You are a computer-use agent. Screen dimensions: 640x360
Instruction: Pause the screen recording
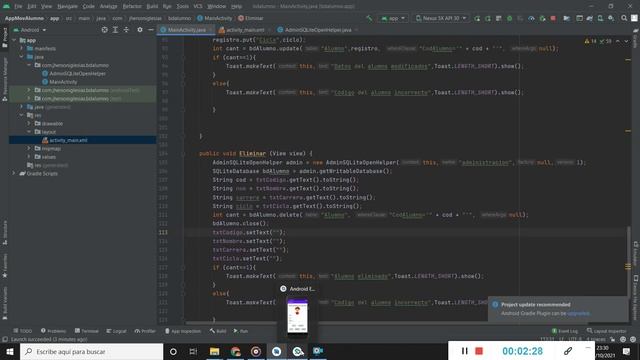[464, 351]
